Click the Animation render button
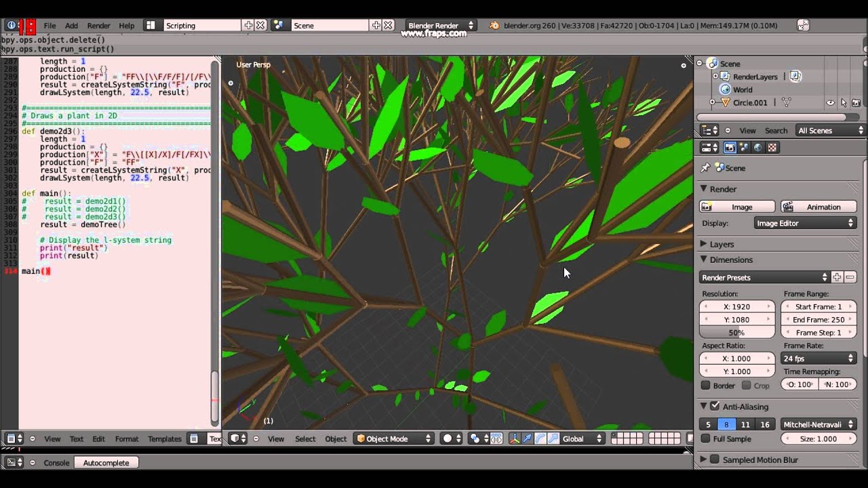The width and height of the screenshot is (868, 488). pyautogui.click(x=818, y=207)
